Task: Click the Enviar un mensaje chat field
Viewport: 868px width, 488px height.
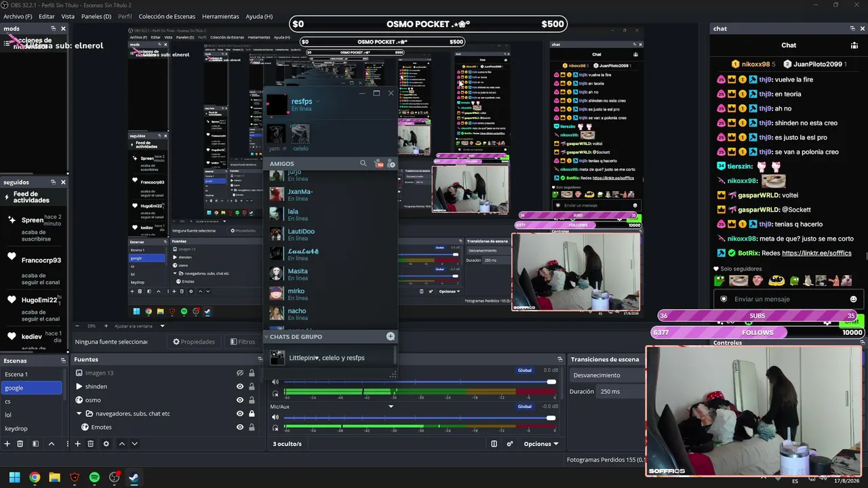Action: 787,299
